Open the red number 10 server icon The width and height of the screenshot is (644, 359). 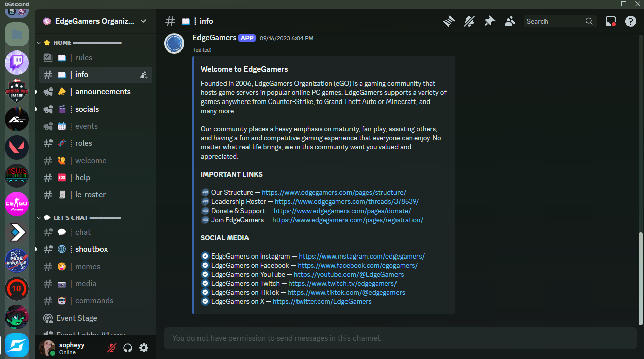click(17, 289)
